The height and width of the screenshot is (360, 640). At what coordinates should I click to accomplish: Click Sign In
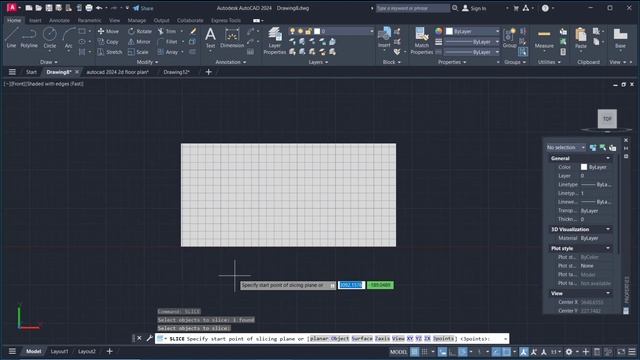[474, 8]
